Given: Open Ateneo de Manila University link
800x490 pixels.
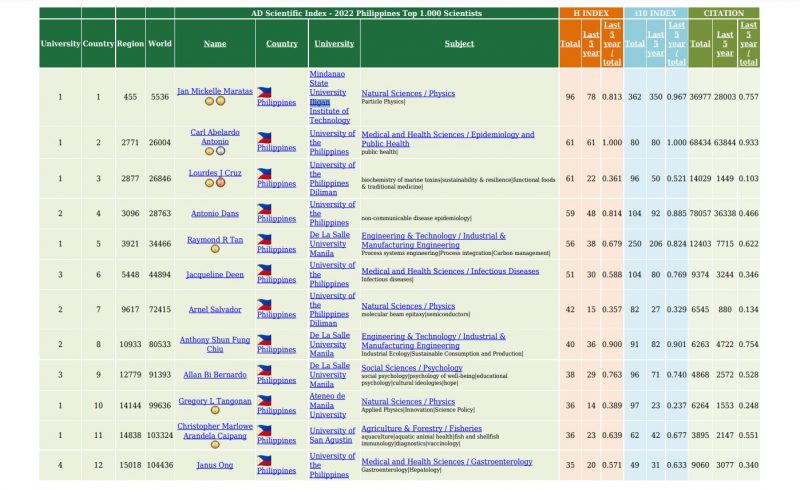Looking at the screenshot, I should (x=328, y=405).
